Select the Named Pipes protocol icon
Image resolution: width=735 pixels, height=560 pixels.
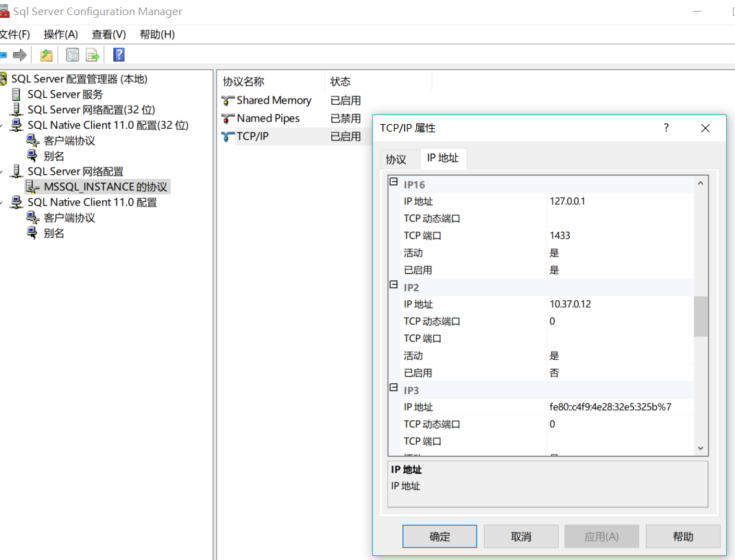pyautogui.click(x=226, y=118)
